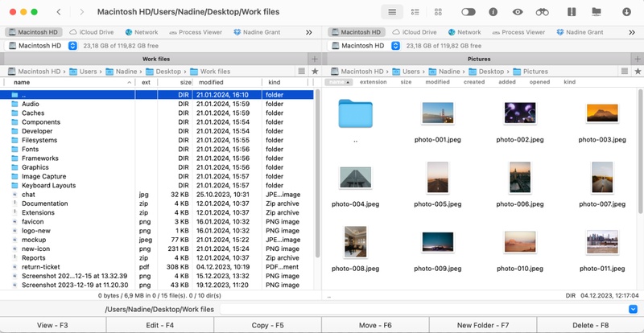Screen dimensions: 644x333
Task: Switch to brief list view icon
Action: 415,12
